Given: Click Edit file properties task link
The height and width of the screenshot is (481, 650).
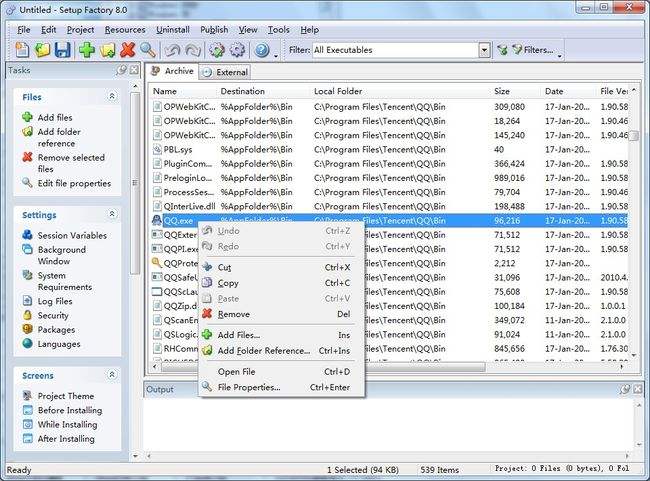Looking at the screenshot, I should (x=74, y=183).
